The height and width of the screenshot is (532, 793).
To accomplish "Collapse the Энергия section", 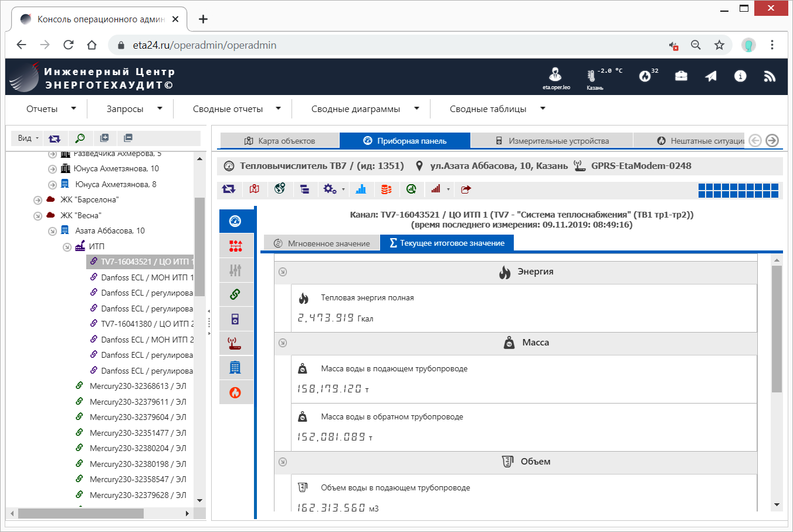I will tap(283, 272).
